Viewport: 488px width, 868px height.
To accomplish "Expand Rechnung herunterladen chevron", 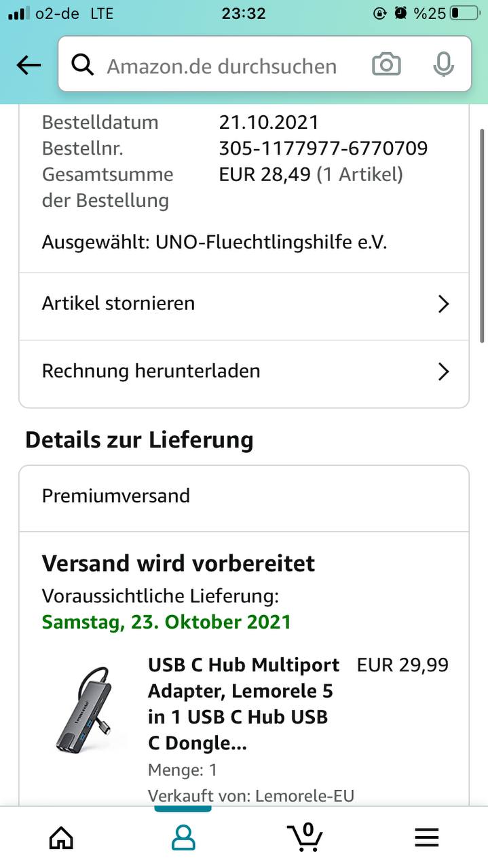I will 444,372.
